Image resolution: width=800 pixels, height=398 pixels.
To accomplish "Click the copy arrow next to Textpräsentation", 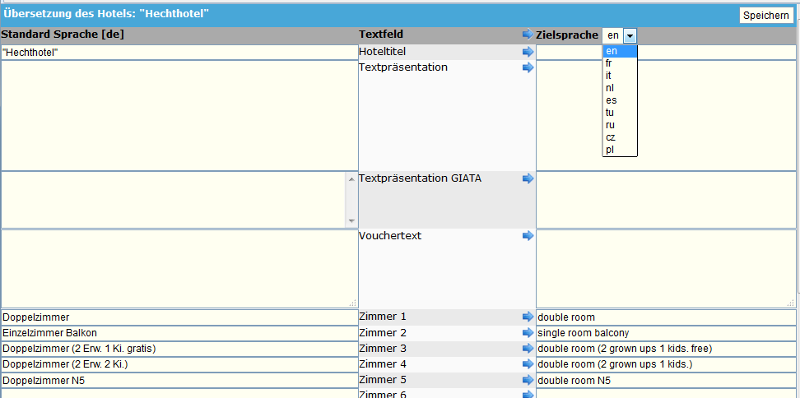I will tap(528, 67).
